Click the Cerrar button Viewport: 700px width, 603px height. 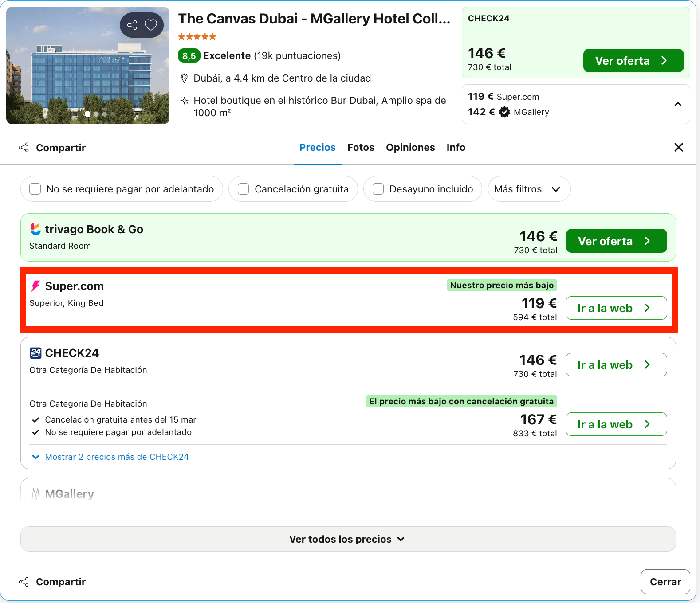click(x=665, y=582)
